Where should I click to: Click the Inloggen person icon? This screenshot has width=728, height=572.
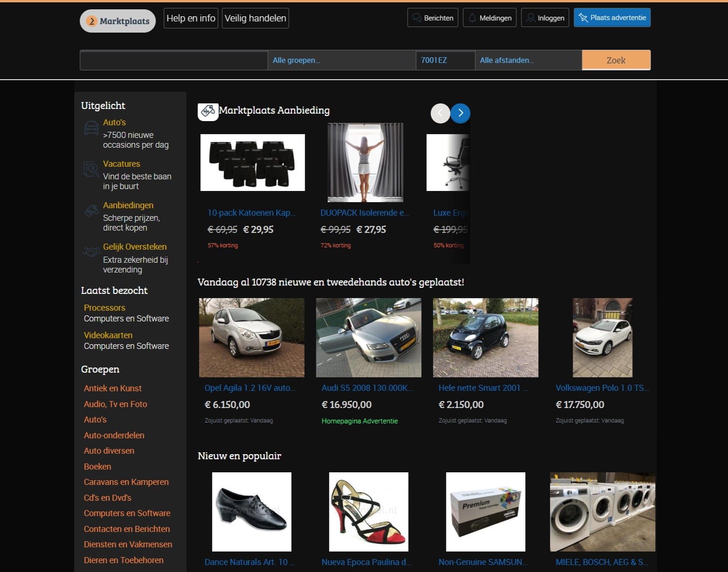[x=530, y=18]
